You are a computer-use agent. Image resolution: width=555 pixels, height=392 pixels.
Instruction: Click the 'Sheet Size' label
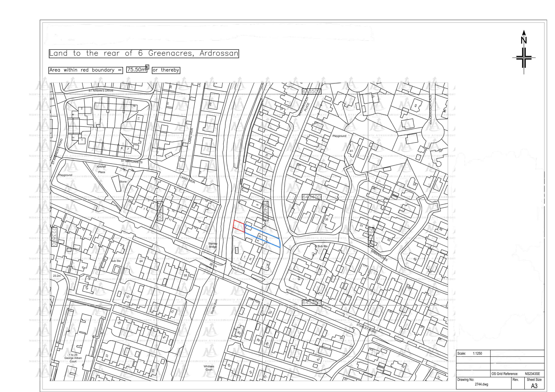534,379
